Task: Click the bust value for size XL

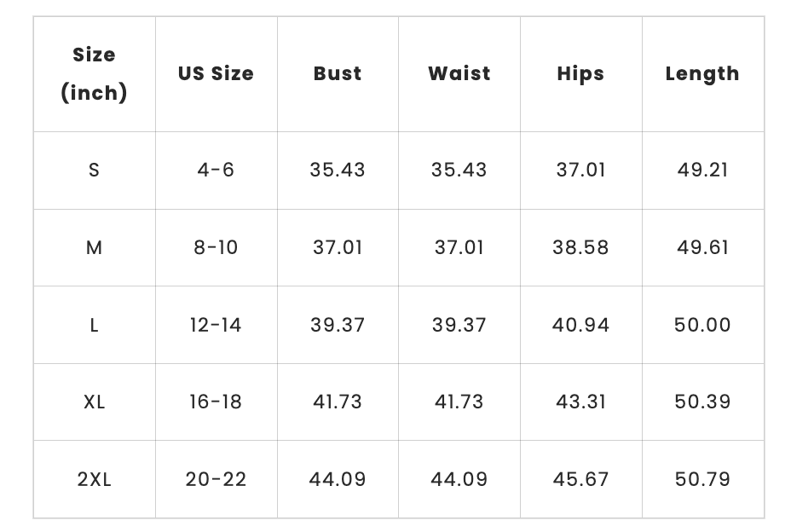Action: 338,402
